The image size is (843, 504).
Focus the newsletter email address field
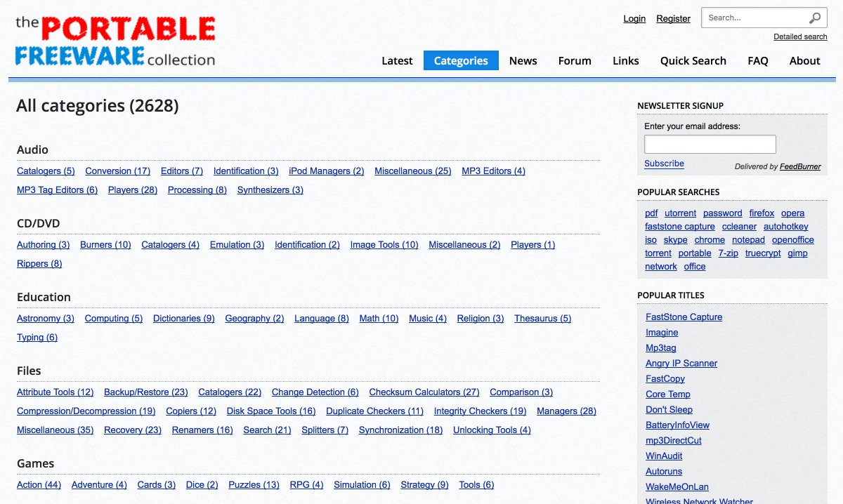(x=710, y=145)
